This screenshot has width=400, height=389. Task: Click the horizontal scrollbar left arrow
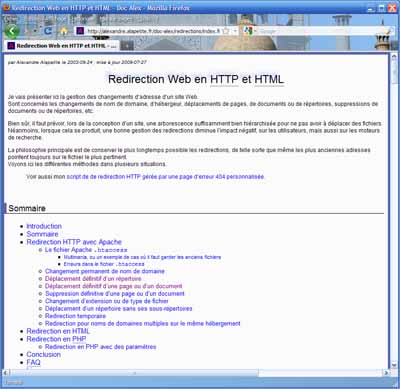click(x=6, y=372)
